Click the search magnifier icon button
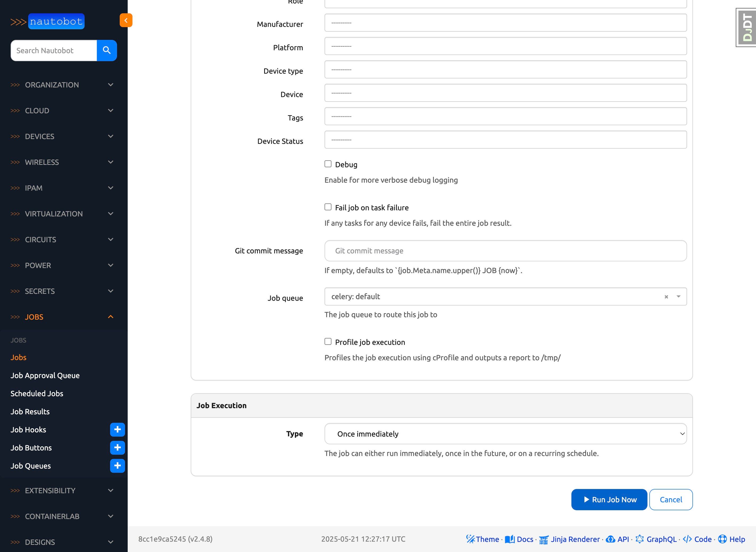Image resolution: width=756 pixels, height=552 pixels. pyautogui.click(x=107, y=51)
